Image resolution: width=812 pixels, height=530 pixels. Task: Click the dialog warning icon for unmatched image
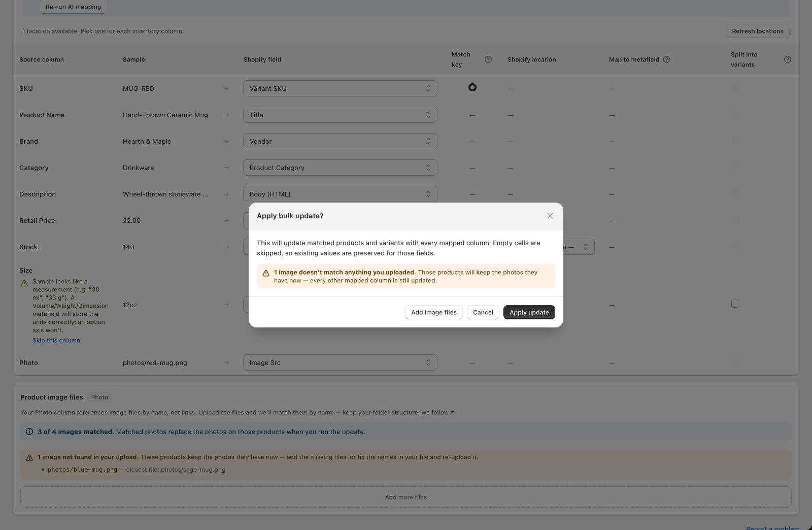click(x=266, y=273)
